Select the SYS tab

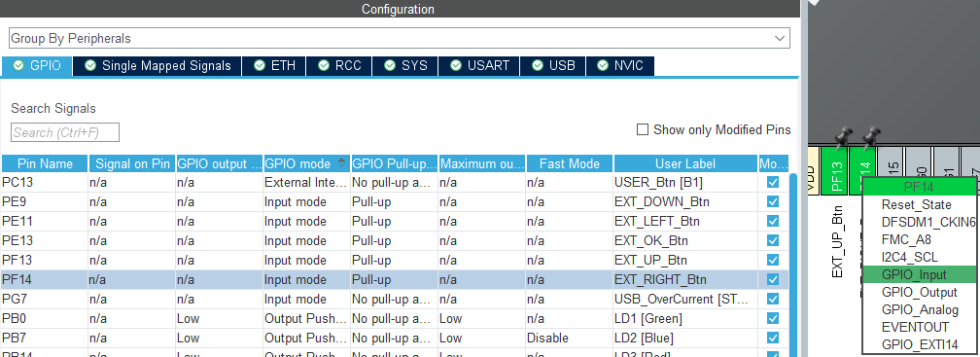[x=405, y=65]
